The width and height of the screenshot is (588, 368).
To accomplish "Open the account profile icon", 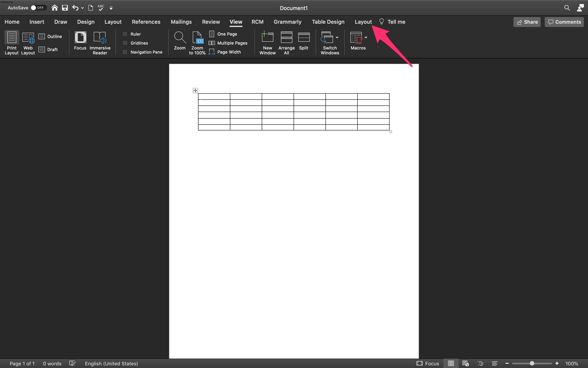I will coord(580,8).
